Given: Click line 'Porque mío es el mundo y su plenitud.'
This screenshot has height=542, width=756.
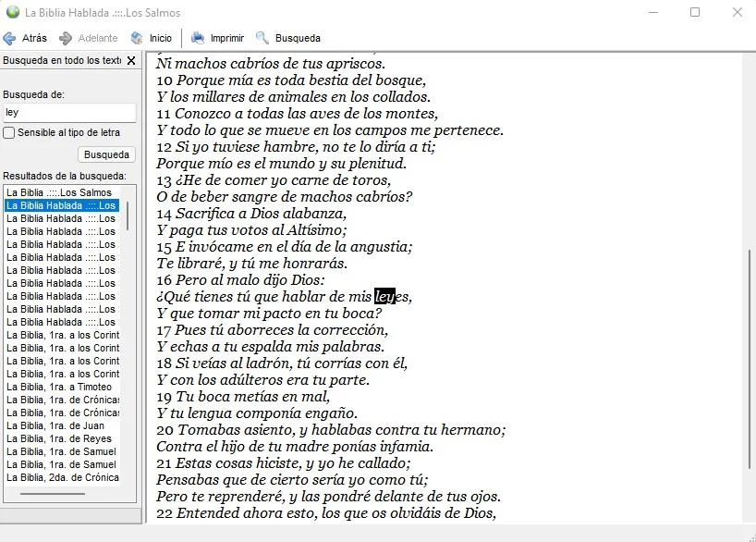Looking at the screenshot, I should (282, 164).
